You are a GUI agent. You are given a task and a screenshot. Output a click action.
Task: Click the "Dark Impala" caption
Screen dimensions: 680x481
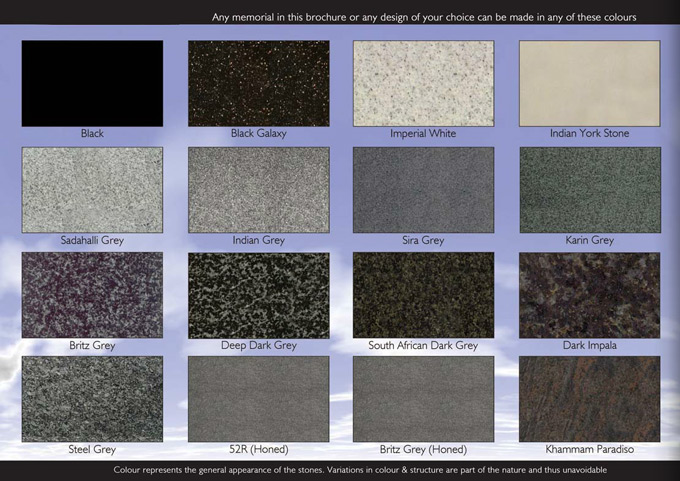coord(589,346)
